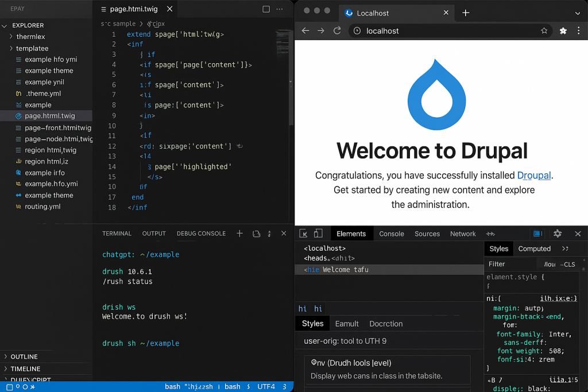
Task: Select nv (Drudh lools level) option
Action: [x=388, y=369]
